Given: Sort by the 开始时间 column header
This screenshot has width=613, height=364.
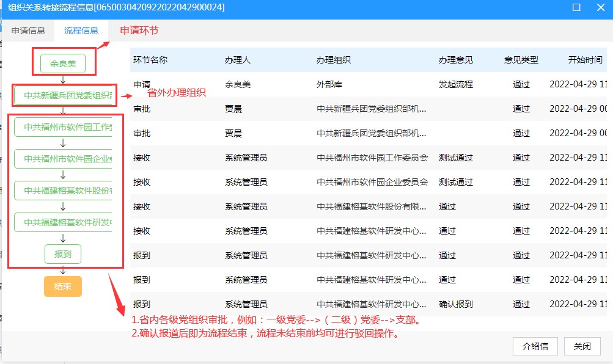Looking at the screenshot, I should point(584,60).
